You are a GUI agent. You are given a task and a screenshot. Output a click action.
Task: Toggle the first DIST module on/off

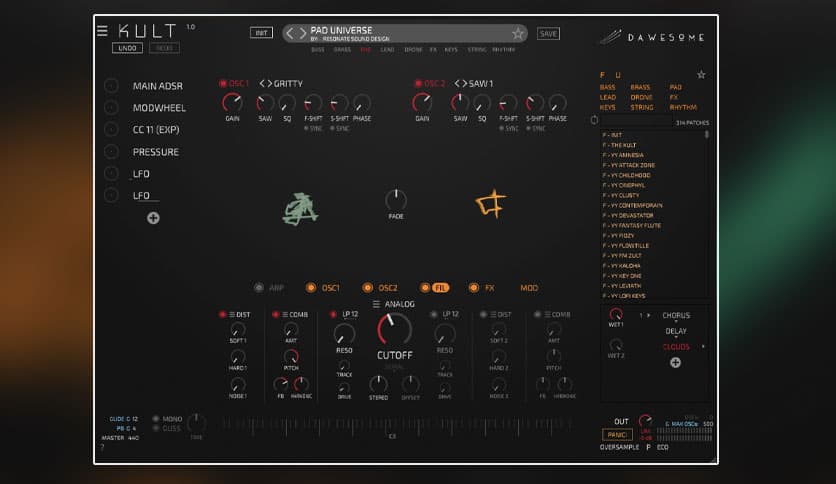pos(222,314)
